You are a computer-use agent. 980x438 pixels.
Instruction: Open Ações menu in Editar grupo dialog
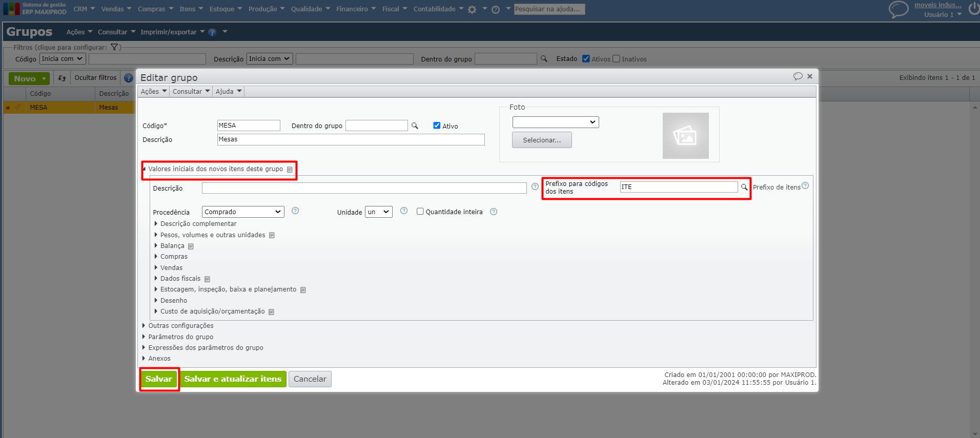[x=154, y=92]
